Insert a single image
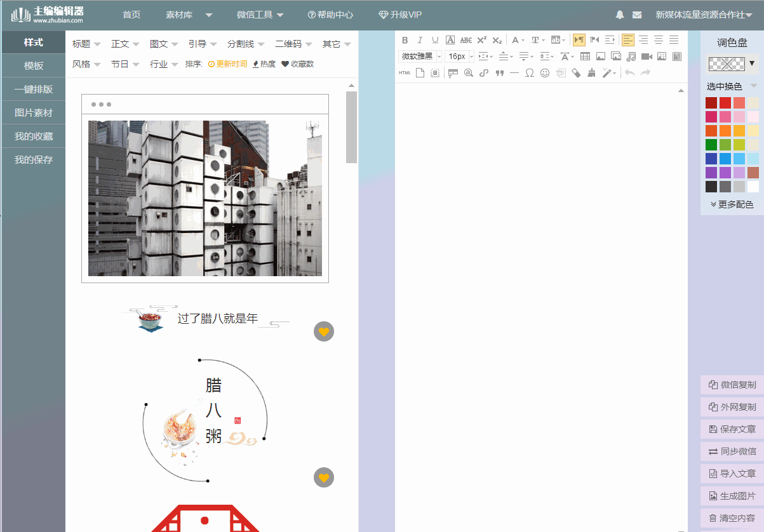Viewport: 764px width, 532px height. [x=601, y=57]
